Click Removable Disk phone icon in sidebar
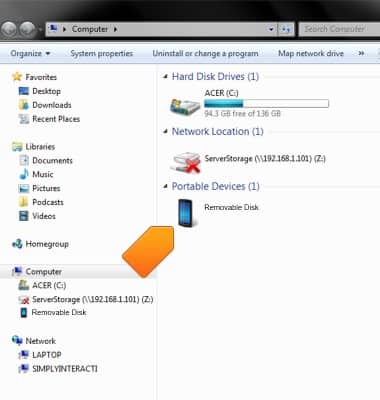380x400 pixels. pos(24,313)
